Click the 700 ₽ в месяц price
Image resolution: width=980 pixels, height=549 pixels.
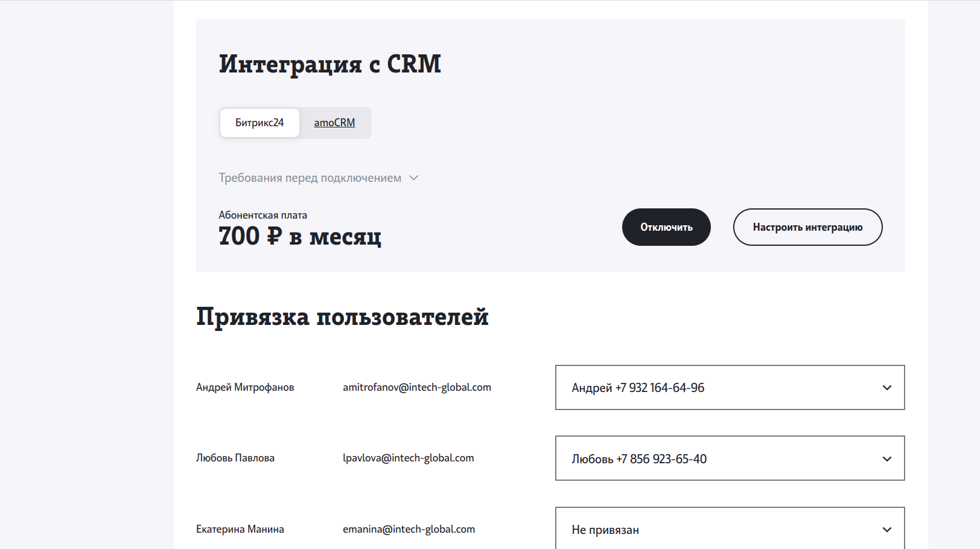point(300,236)
